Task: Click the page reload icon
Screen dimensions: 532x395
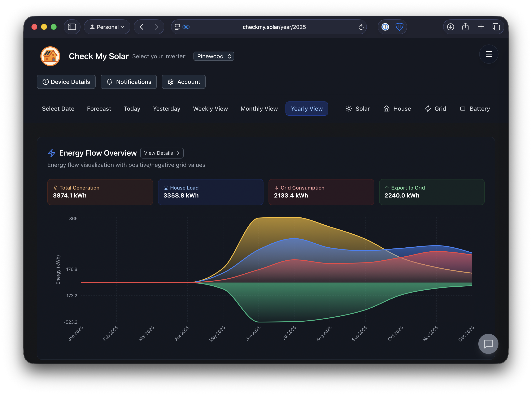Action: (x=361, y=27)
